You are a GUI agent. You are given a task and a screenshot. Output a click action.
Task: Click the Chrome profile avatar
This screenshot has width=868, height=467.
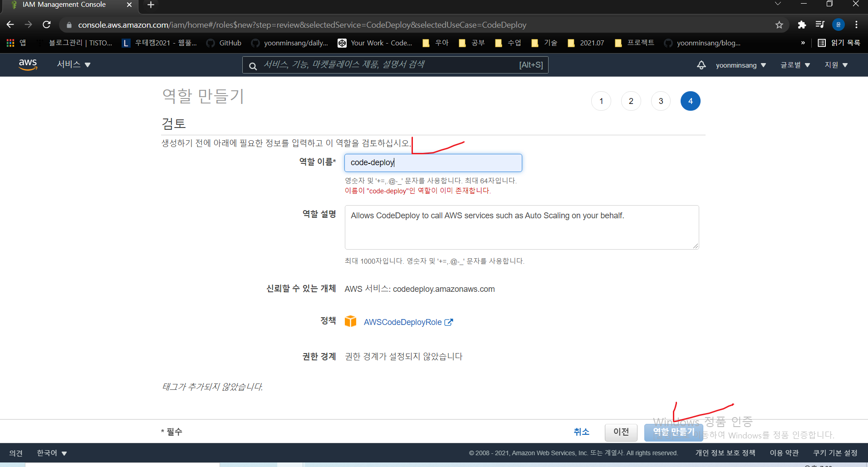coord(838,25)
